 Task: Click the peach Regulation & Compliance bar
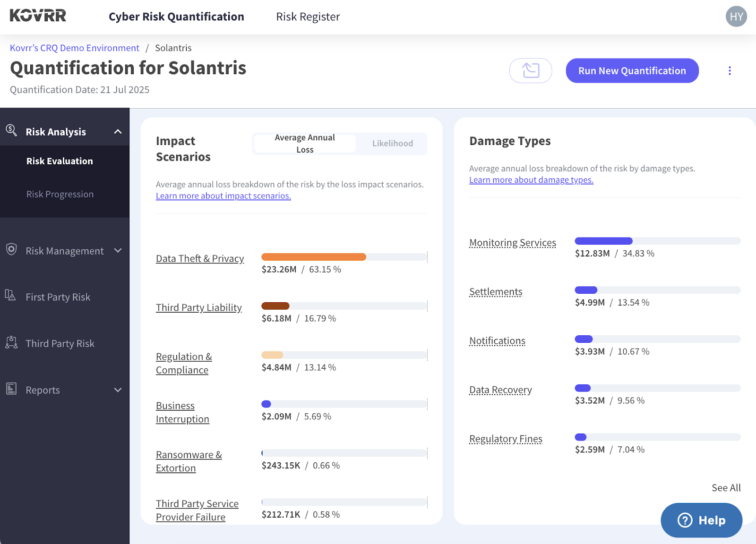272,355
